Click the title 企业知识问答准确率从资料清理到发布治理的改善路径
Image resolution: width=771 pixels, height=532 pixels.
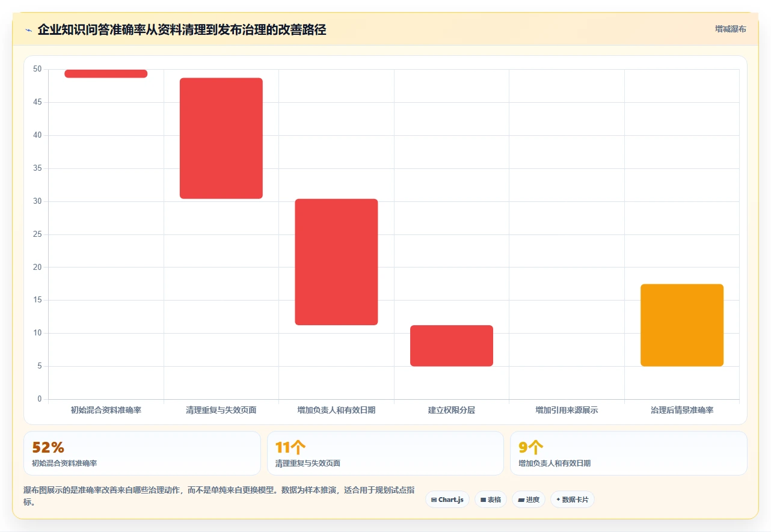point(182,29)
